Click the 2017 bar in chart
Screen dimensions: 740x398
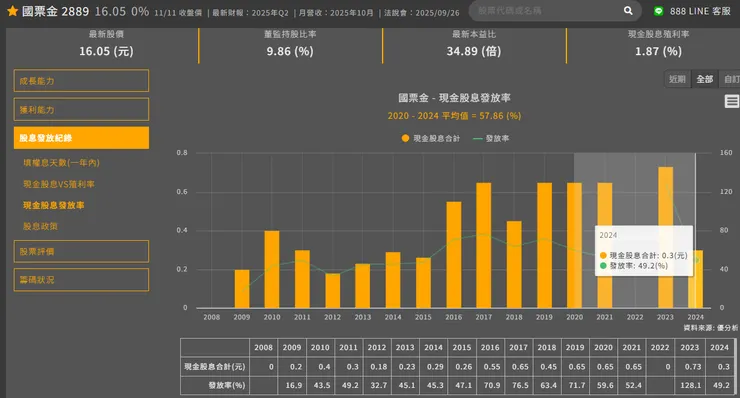[484, 246]
